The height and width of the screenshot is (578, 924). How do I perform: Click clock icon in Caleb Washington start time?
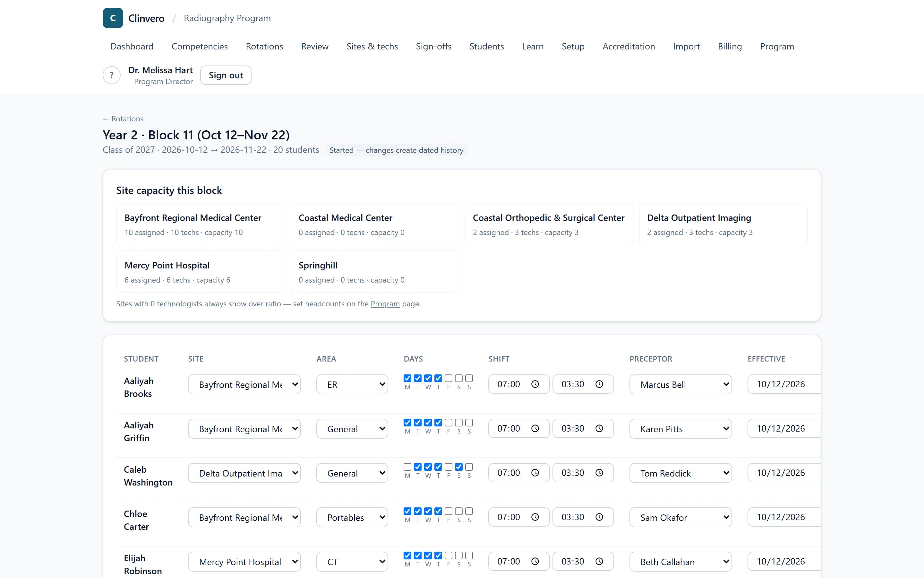[535, 473]
